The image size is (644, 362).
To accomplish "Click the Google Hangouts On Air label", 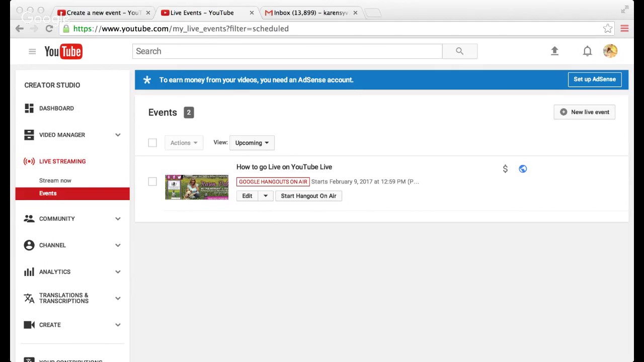I will [x=273, y=182].
